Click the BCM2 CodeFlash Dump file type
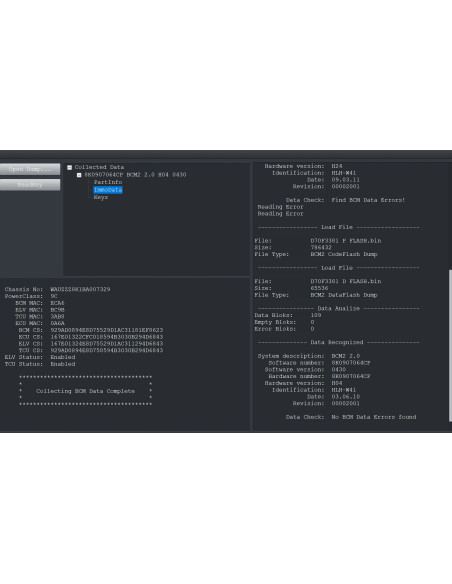This screenshot has height=584, width=452. [x=344, y=254]
